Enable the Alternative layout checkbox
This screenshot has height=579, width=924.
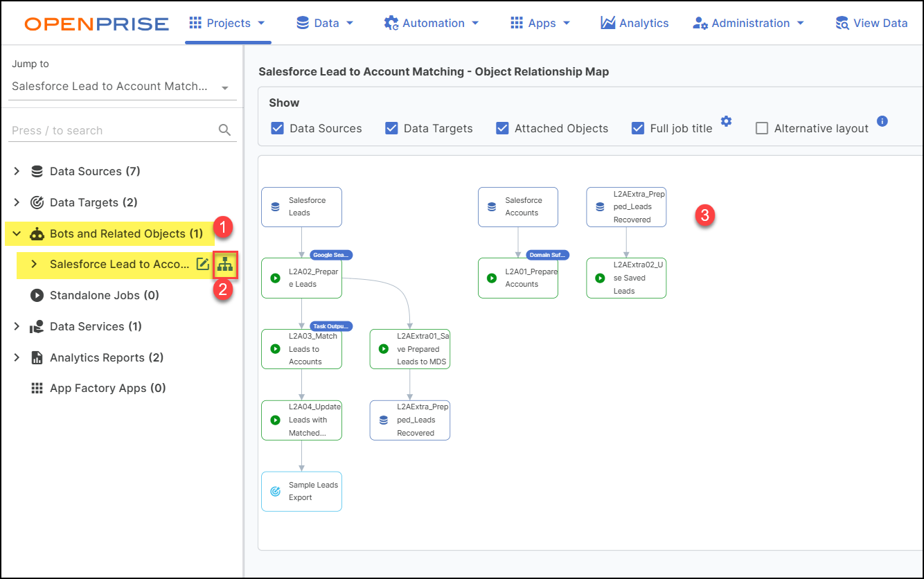pyautogui.click(x=762, y=128)
